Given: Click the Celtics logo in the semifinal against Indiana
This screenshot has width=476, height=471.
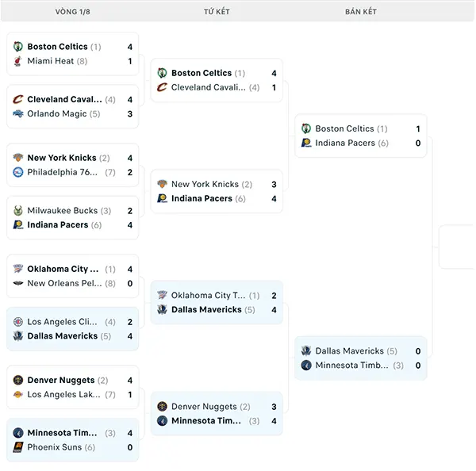Looking at the screenshot, I should pos(306,128).
